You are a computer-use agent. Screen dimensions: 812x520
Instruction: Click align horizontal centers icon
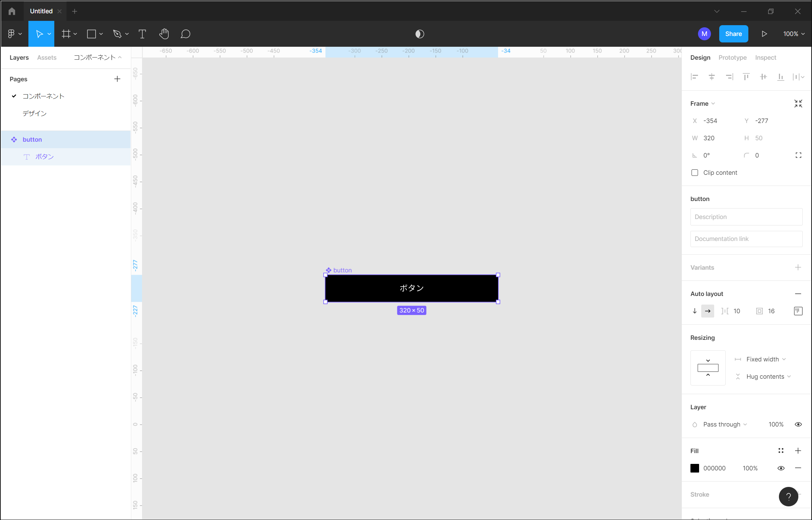click(711, 77)
